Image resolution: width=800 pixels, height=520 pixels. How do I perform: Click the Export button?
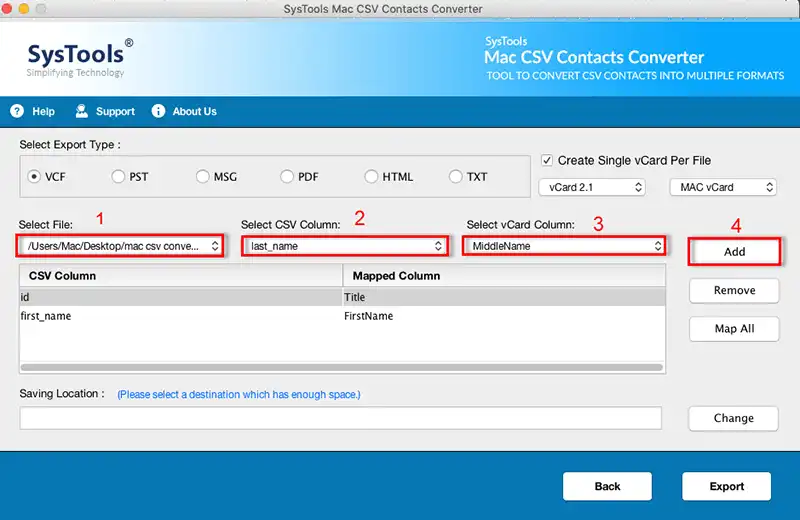[727, 486]
